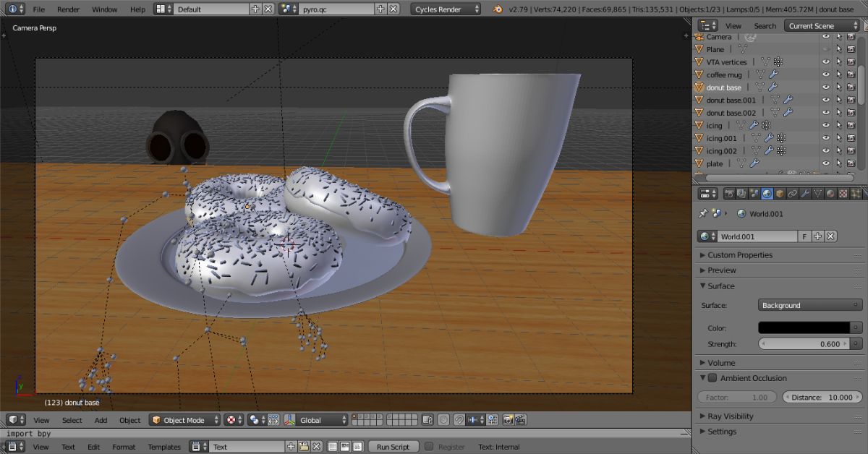This screenshot has height=454, width=868.
Task: Click the F fake user button for World.001
Action: click(804, 236)
